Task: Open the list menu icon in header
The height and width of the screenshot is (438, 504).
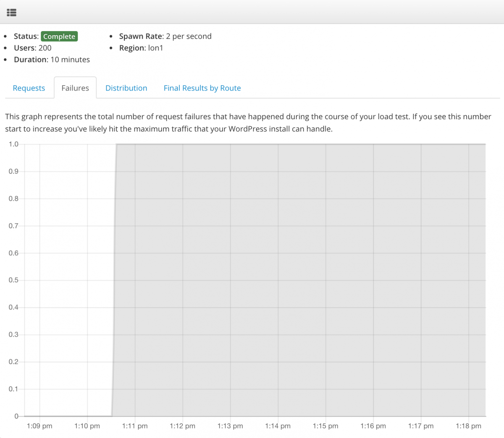Action: click(11, 13)
